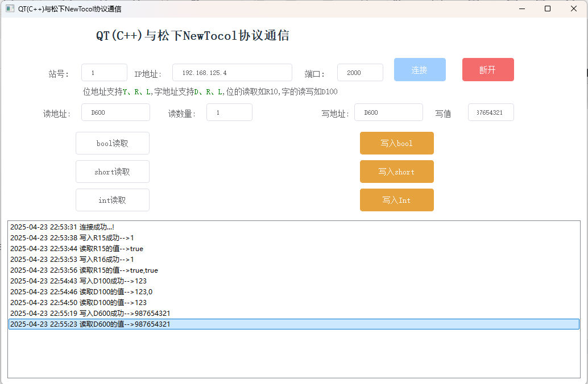
Task: Click the 读地址 read address field showing D600
Action: point(115,112)
